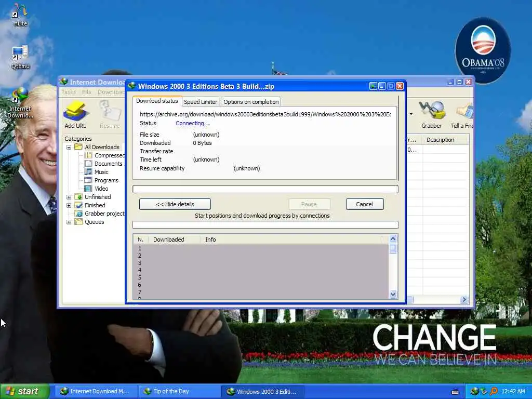Open Internet Download Manager desktop shortcut
Image resolution: width=532 pixels, height=399 pixels.
click(20, 103)
